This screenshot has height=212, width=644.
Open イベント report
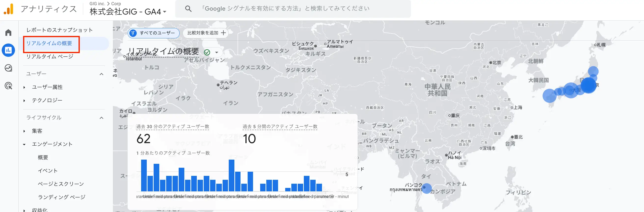click(x=48, y=171)
